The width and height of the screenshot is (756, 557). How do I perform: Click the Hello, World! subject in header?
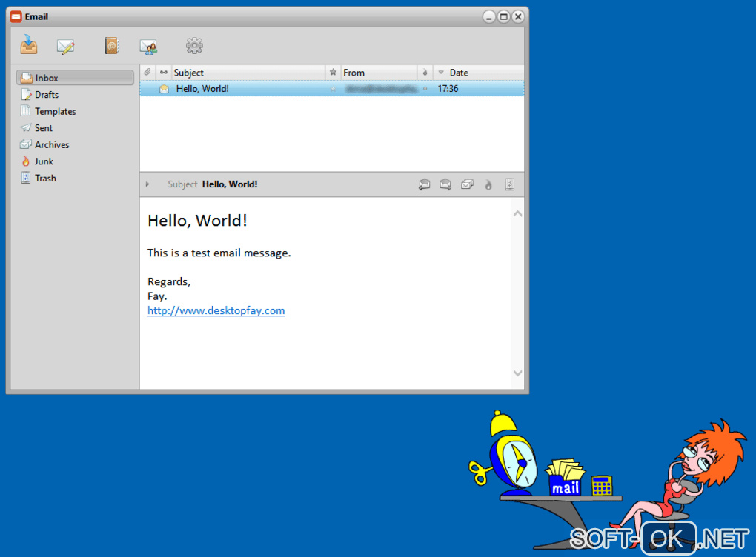[x=230, y=184]
